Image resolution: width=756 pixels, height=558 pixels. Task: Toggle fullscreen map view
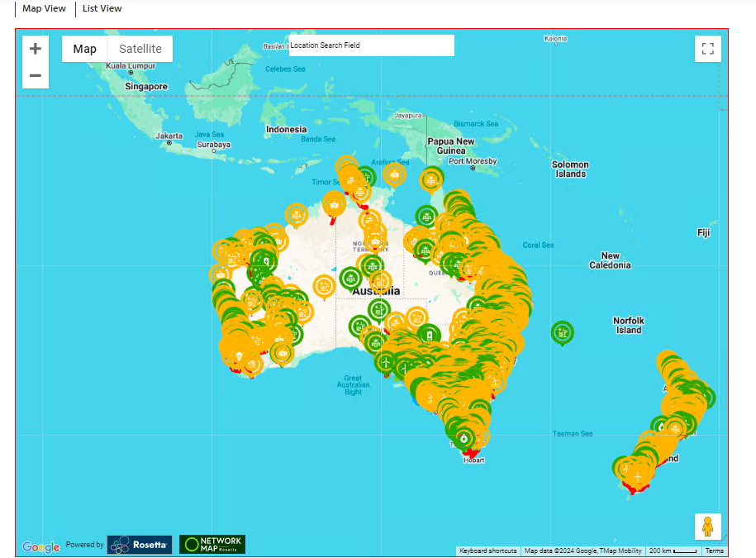tap(707, 49)
